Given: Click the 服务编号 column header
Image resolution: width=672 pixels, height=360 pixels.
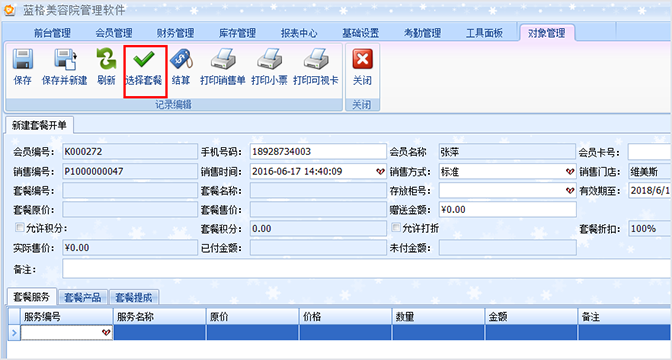Looking at the screenshot, I should (66, 317).
